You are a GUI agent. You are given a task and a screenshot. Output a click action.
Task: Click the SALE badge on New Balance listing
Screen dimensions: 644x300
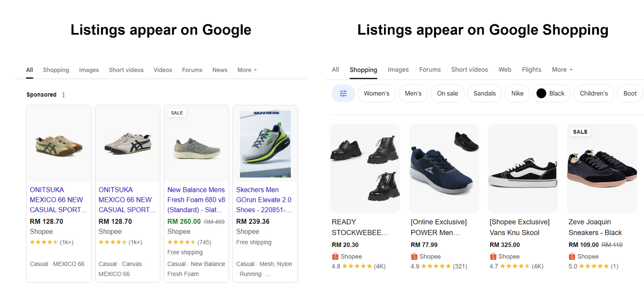tap(176, 113)
